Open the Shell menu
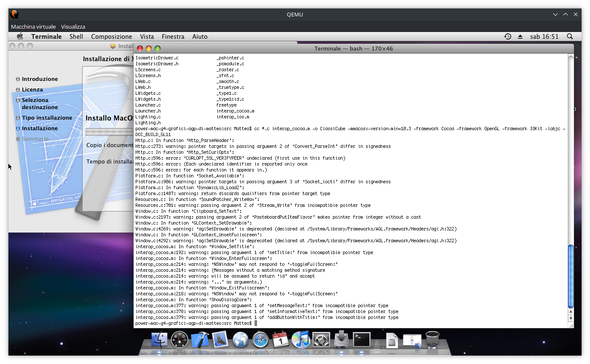This screenshot has width=590, height=364. [76, 37]
